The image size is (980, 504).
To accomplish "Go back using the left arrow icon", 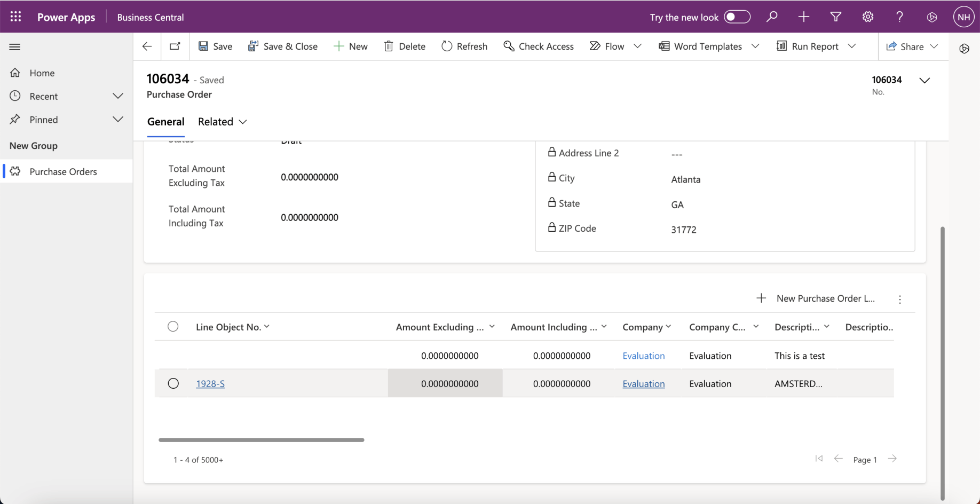I will (147, 46).
